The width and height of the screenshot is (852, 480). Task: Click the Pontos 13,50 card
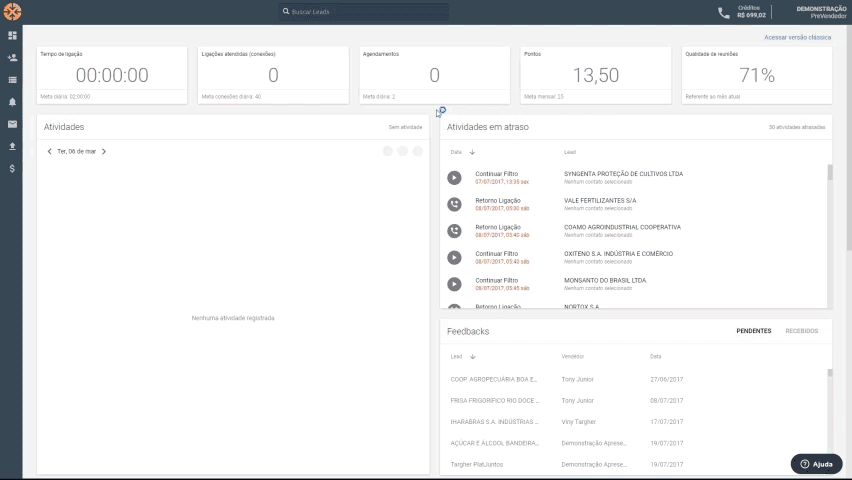596,75
